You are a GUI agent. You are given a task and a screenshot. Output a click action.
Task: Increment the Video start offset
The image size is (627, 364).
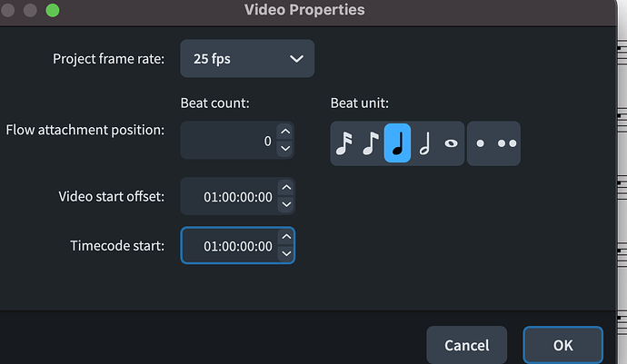click(x=285, y=188)
